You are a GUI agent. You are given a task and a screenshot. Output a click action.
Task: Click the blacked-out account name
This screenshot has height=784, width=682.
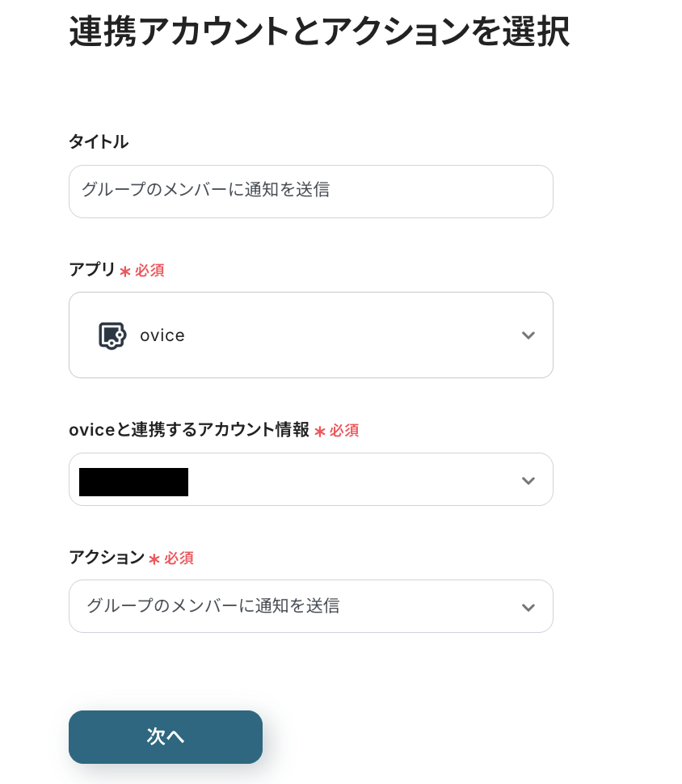pyautogui.click(x=133, y=482)
